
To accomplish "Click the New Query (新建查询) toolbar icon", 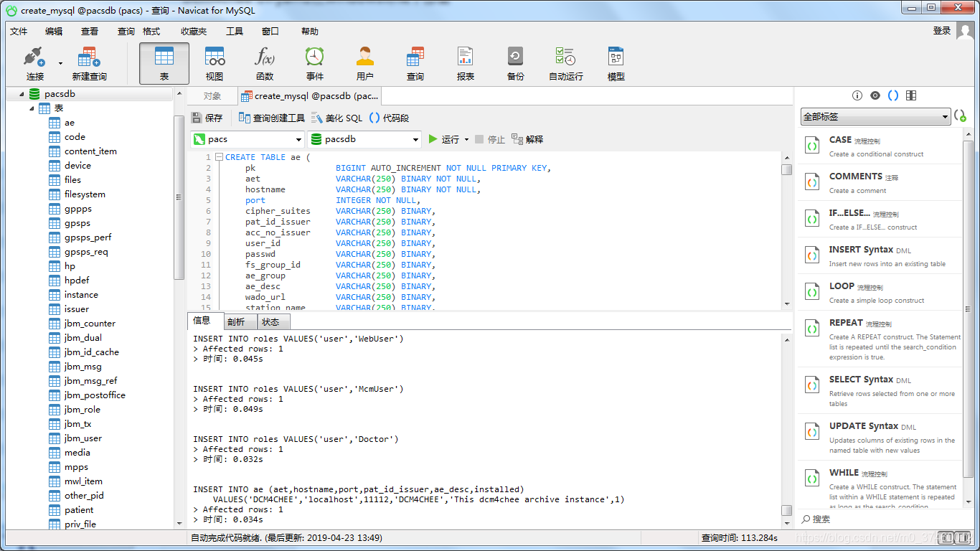I will point(89,63).
